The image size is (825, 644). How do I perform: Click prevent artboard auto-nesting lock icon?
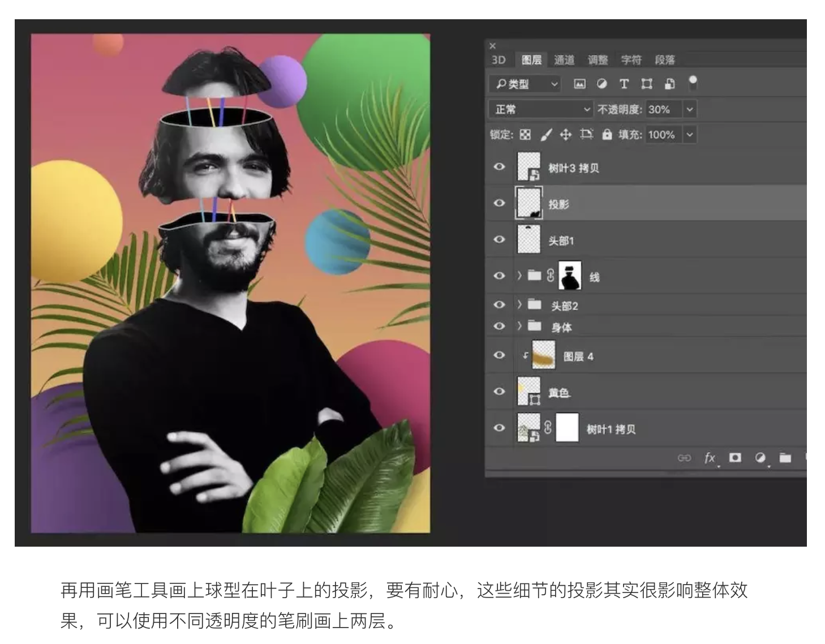tap(586, 134)
